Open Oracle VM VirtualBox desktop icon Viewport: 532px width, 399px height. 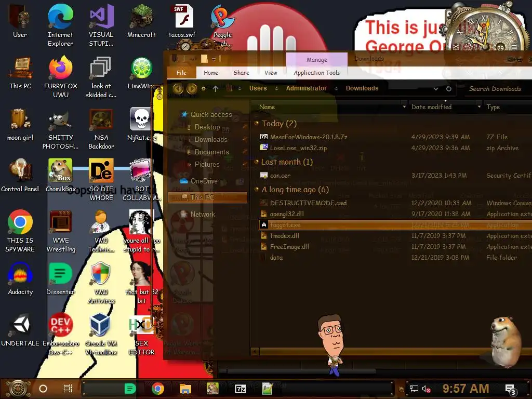101,335
